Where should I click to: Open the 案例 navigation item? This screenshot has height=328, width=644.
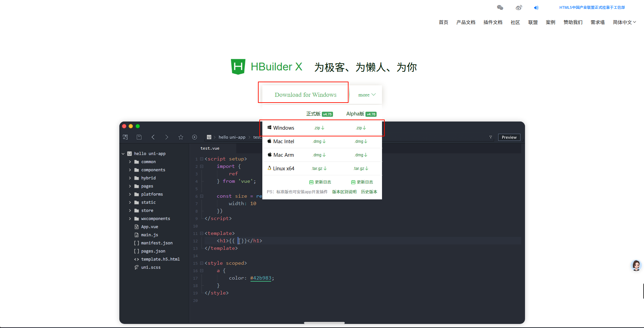click(x=550, y=22)
